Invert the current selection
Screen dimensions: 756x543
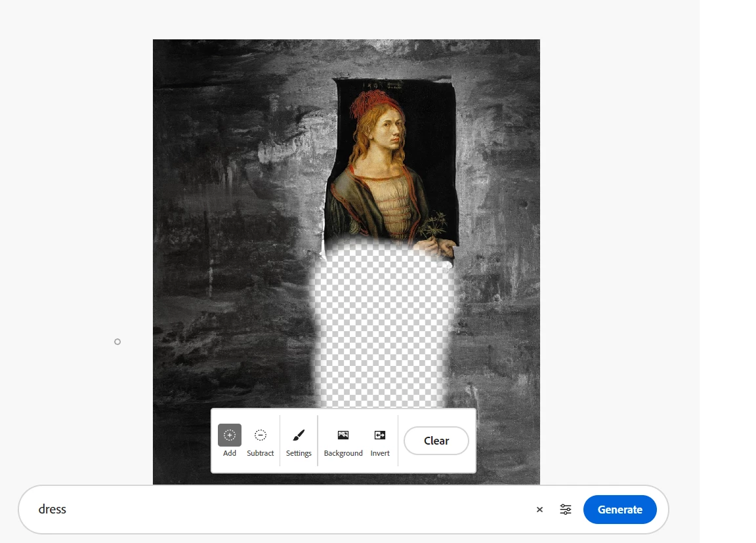pyautogui.click(x=380, y=441)
